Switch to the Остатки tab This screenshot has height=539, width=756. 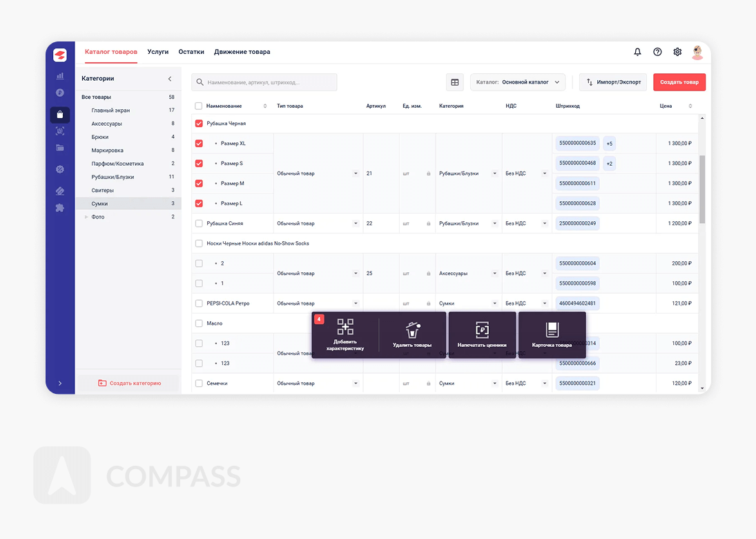pyautogui.click(x=191, y=52)
